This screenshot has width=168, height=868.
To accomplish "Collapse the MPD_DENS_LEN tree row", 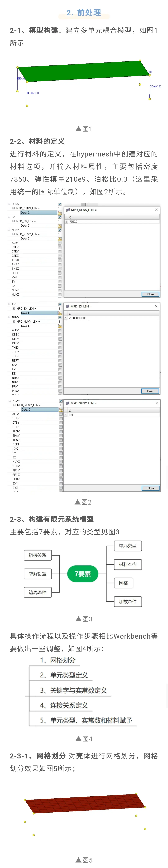I will point(14,209).
